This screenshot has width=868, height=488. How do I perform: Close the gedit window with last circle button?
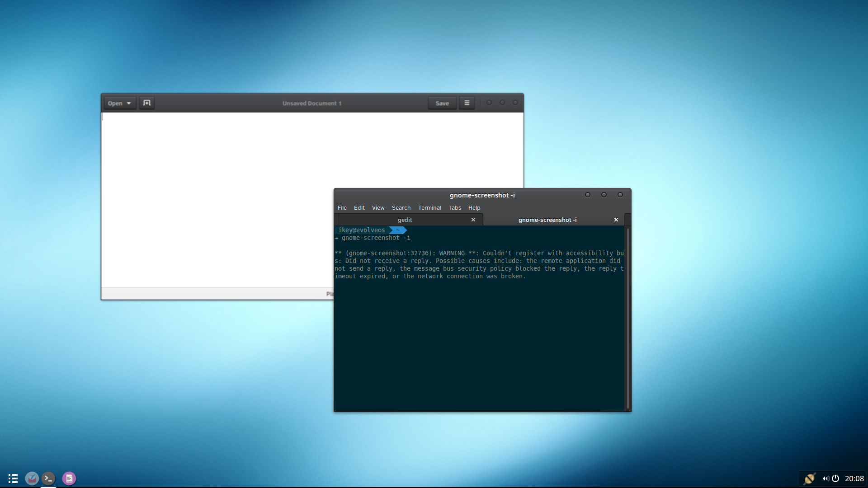coord(515,103)
